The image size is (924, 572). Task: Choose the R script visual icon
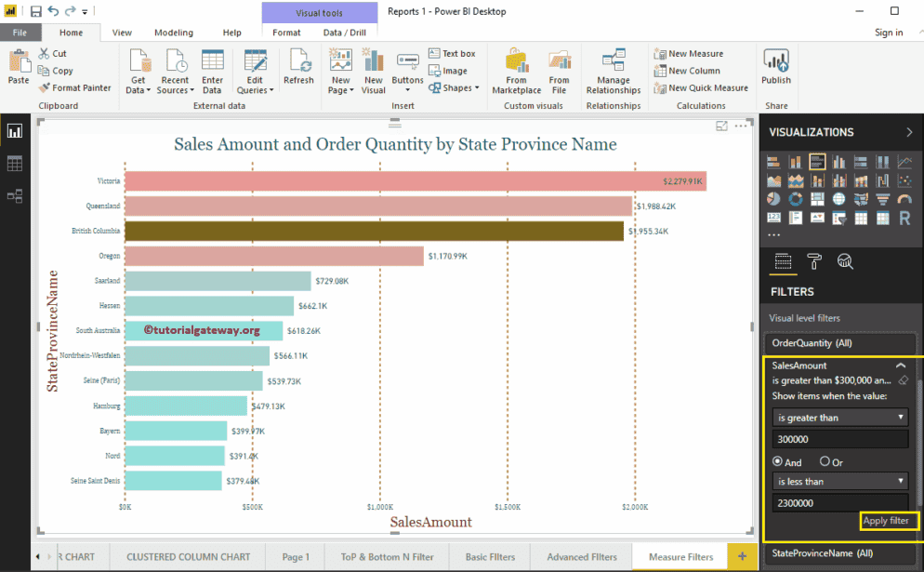(904, 218)
